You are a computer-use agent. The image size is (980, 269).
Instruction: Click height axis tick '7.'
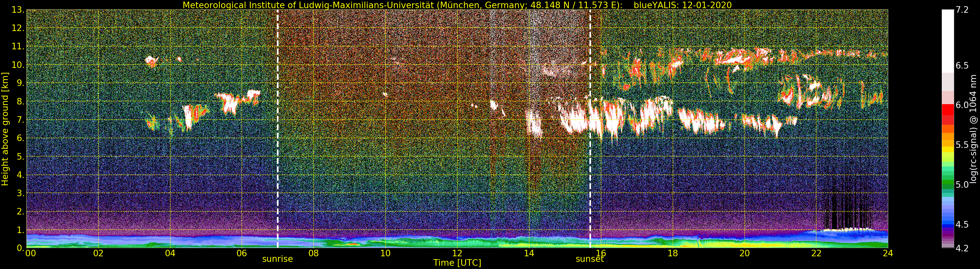(x=21, y=120)
